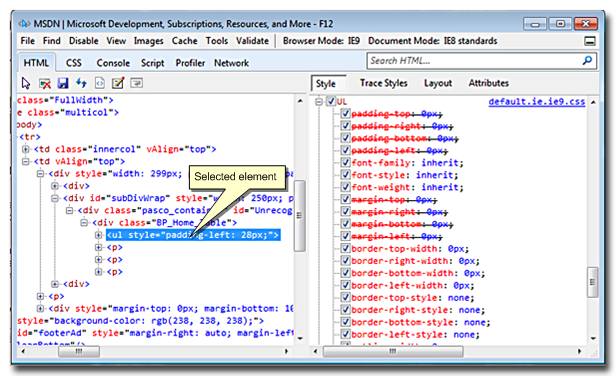Click the HTML pane vertical scrollbar thumb
The width and height of the screenshot is (616, 377).
click(x=300, y=216)
